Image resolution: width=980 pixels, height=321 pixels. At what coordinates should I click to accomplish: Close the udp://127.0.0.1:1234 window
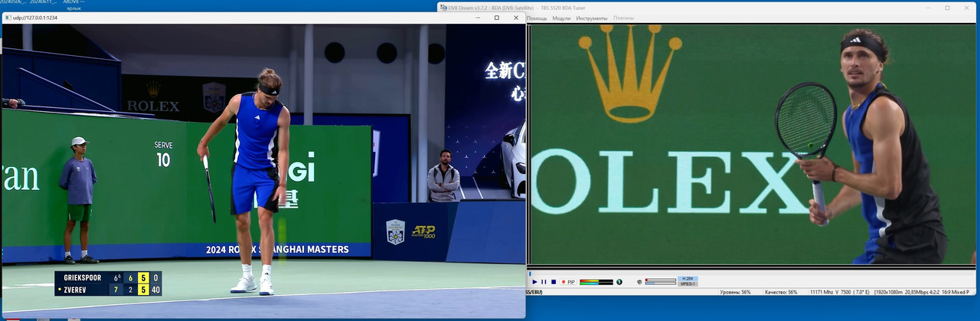[515, 17]
